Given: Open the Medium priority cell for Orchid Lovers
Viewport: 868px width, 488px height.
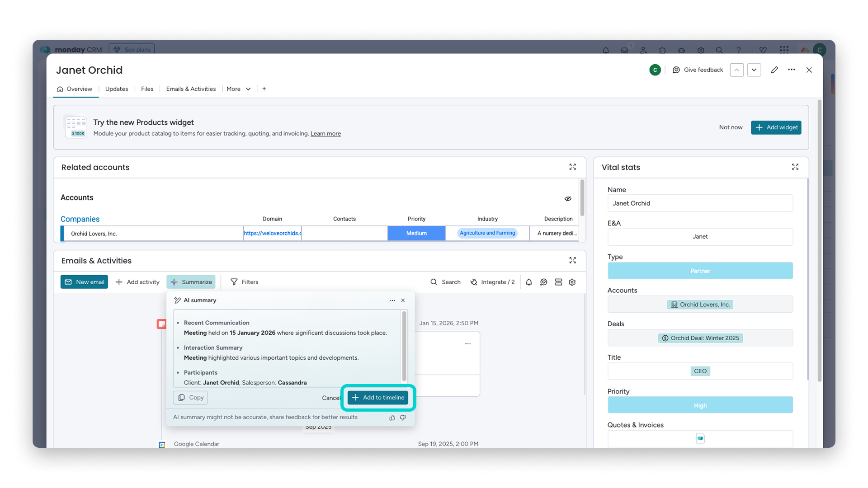Looking at the screenshot, I should tap(416, 233).
